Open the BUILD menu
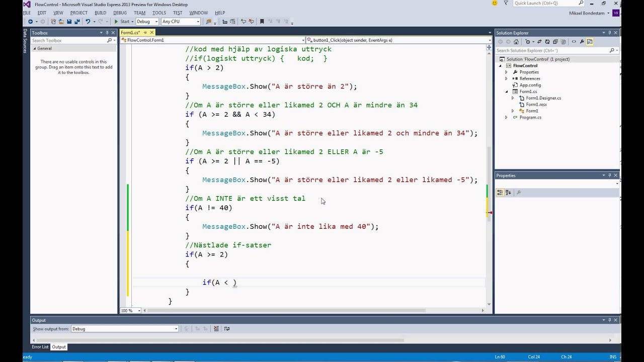 pyautogui.click(x=100, y=13)
